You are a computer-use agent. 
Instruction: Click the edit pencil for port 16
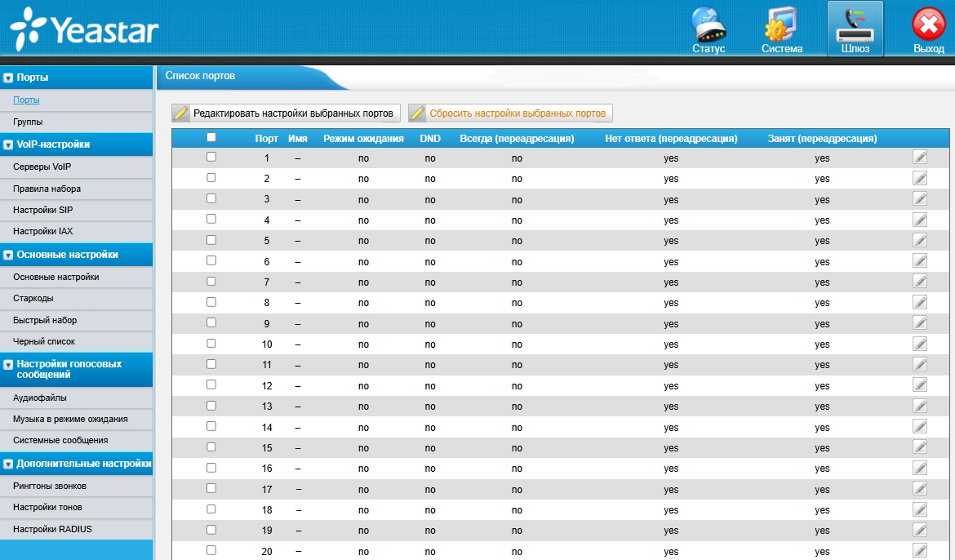point(920,468)
